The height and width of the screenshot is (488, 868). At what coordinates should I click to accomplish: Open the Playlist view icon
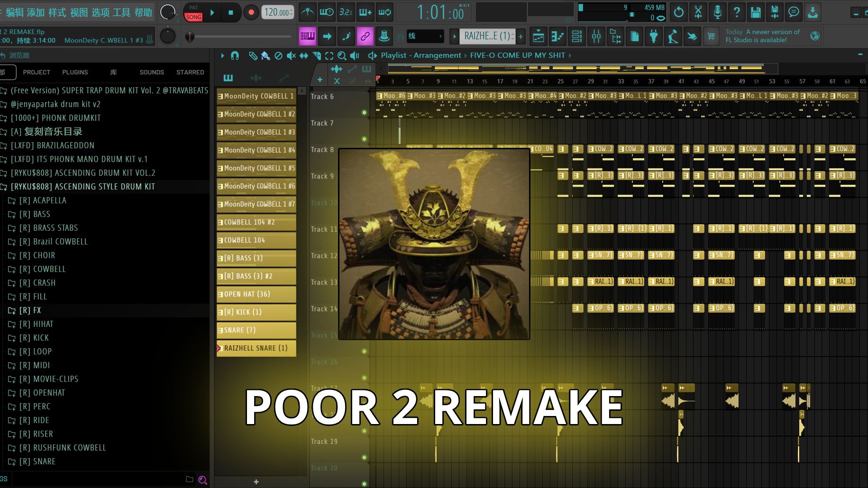(539, 36)
